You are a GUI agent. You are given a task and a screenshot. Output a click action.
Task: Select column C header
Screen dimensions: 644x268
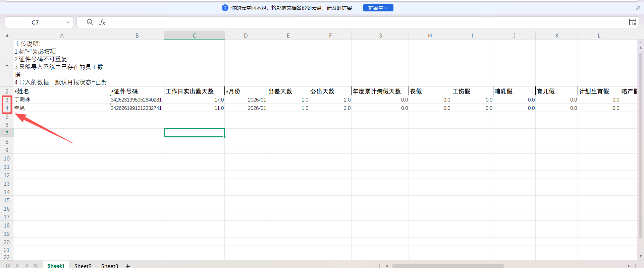194,36
